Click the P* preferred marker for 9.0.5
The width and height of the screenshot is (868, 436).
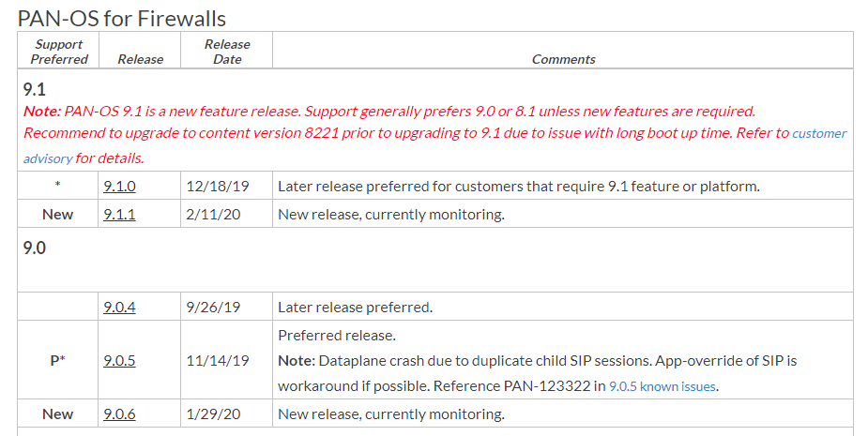point(58,360)
